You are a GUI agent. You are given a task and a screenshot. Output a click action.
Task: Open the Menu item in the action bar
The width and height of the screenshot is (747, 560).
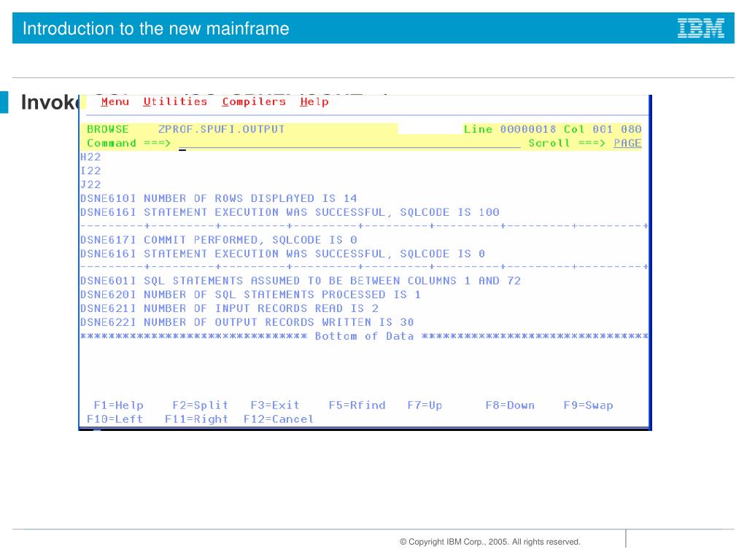tap(115, 101)
